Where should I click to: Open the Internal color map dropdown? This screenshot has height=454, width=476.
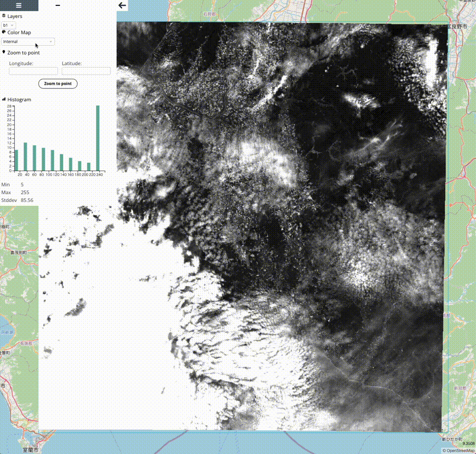[x=28, y=41]
